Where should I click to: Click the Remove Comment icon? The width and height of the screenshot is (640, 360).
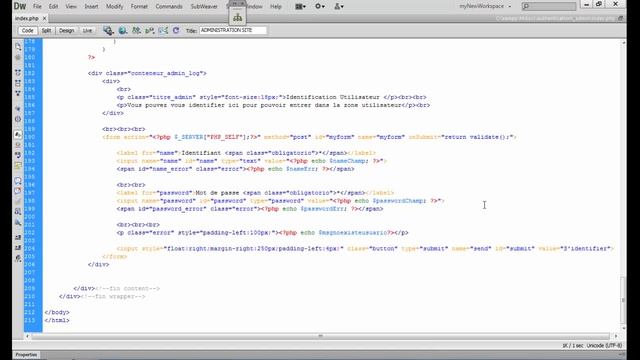coord(18,191)
